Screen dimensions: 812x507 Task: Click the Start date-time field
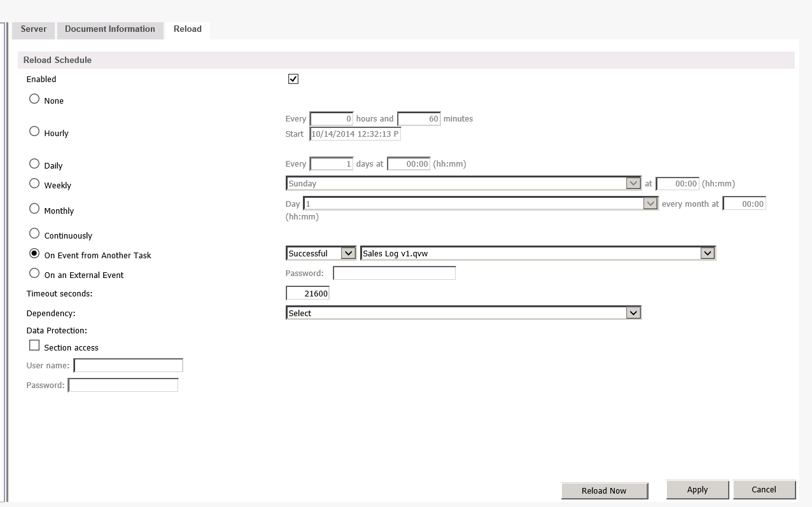(x=355, y=134)
